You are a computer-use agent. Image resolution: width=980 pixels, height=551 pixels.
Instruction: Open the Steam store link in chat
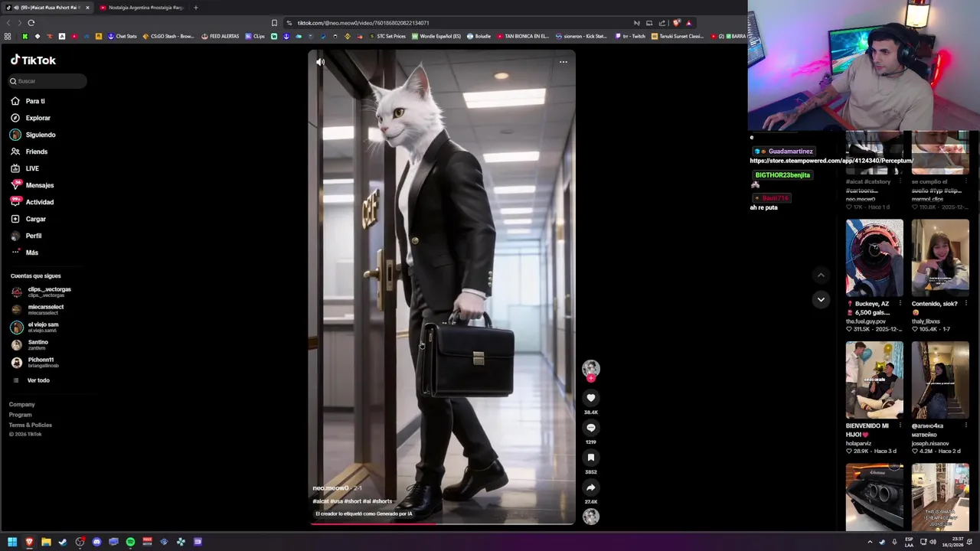(831, 161)
